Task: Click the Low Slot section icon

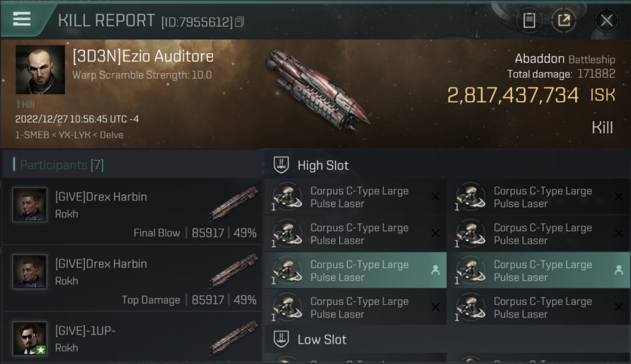Action: (x=282, y=339)
